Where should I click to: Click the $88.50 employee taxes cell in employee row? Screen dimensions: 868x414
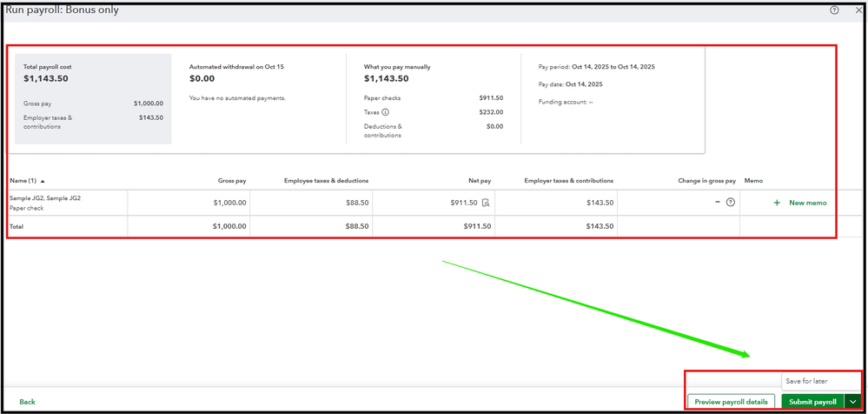pyautogui.click(x=357, y=203)
